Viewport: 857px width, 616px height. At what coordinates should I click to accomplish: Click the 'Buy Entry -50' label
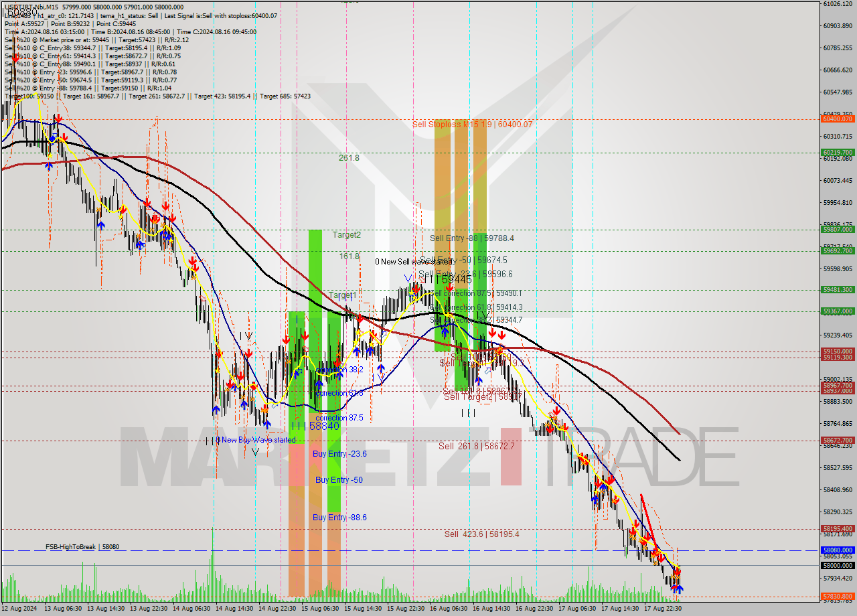pos(339,480)
